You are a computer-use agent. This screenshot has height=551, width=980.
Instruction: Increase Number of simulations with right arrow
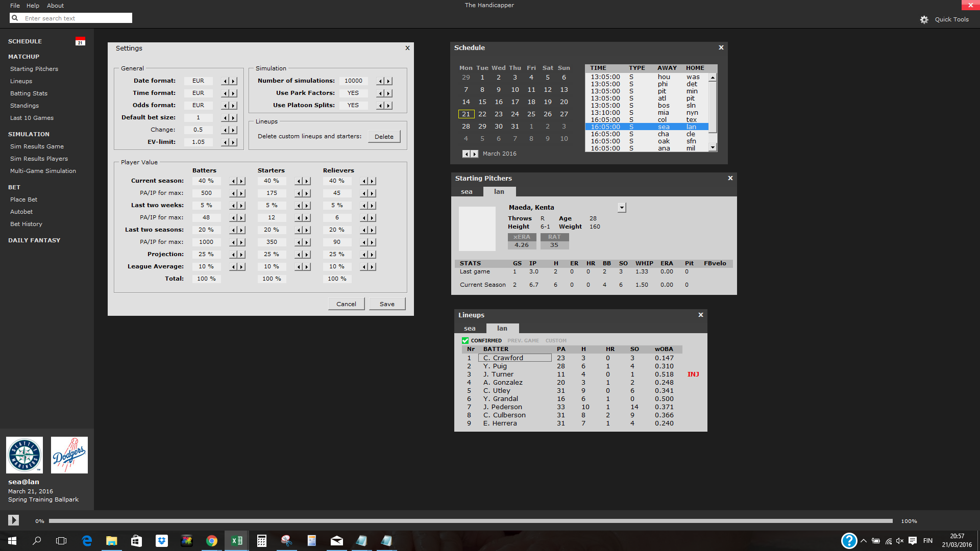tap(388, 81)
